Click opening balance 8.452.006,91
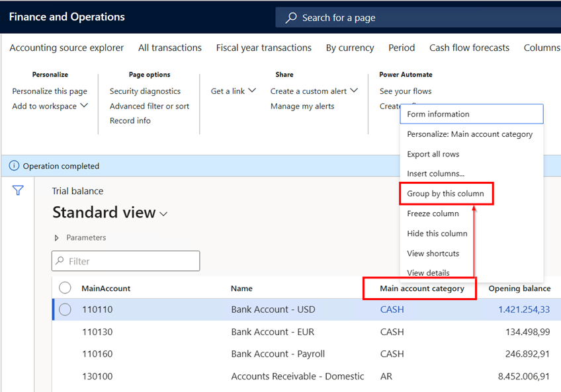Image resolution: width=561 pixels, height=392 pixels. [524, 376]
